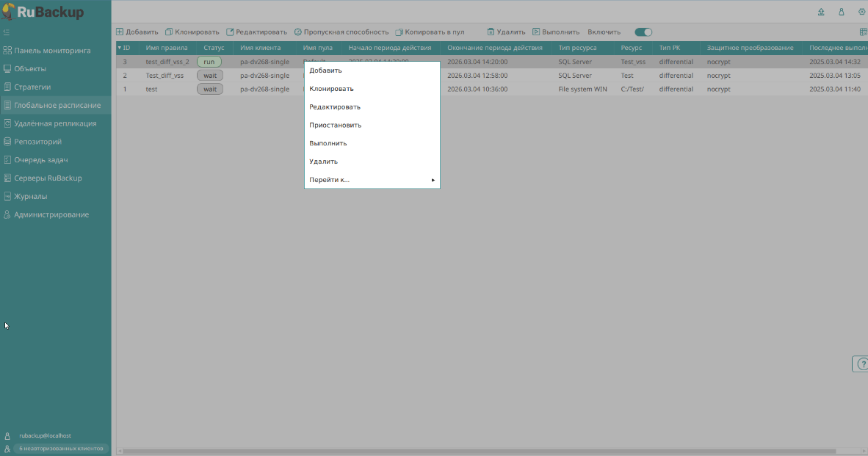Click the Журналы logs sidebar icon
Screen dimensions: 868x456
point(7,197)
